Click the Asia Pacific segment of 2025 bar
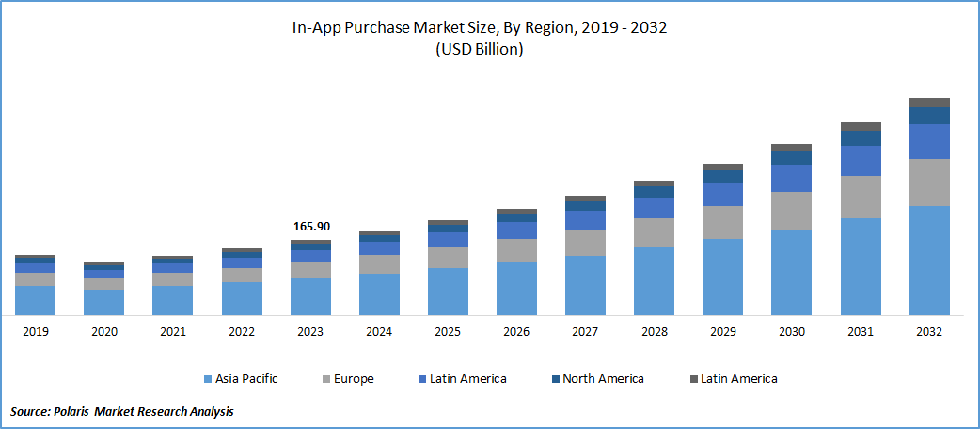The image size is (980, 429). [448, 292]
